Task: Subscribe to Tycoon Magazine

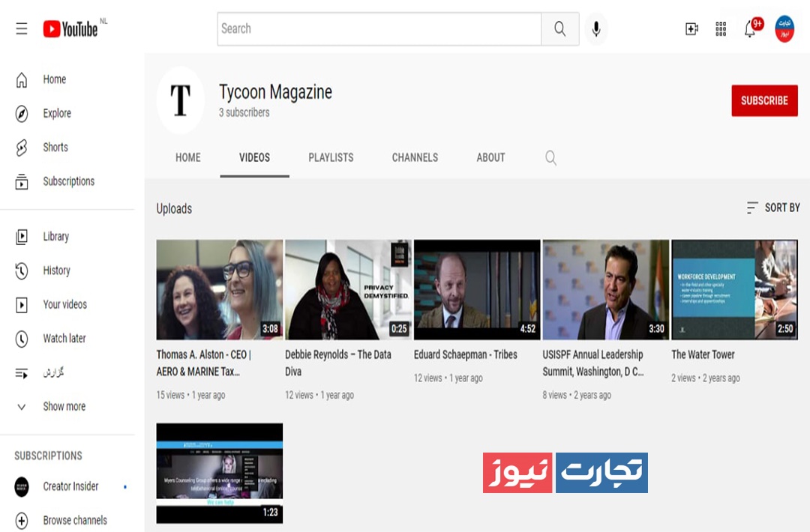Action: coord(764,100)
